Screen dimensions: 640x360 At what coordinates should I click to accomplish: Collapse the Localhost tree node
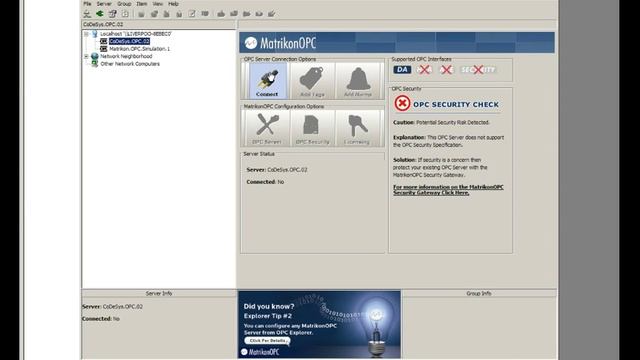pyautogui.click(x=86, y=34)
